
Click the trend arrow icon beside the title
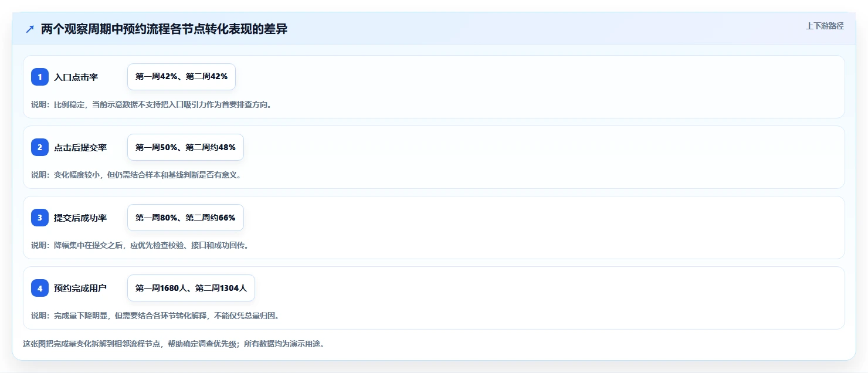(30, 29)
